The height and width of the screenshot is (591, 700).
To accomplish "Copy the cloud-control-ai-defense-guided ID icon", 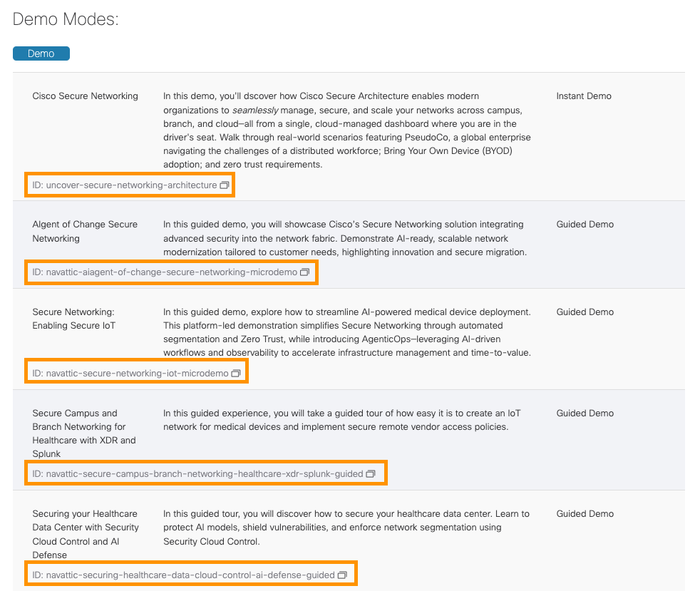I will [342, 575].
